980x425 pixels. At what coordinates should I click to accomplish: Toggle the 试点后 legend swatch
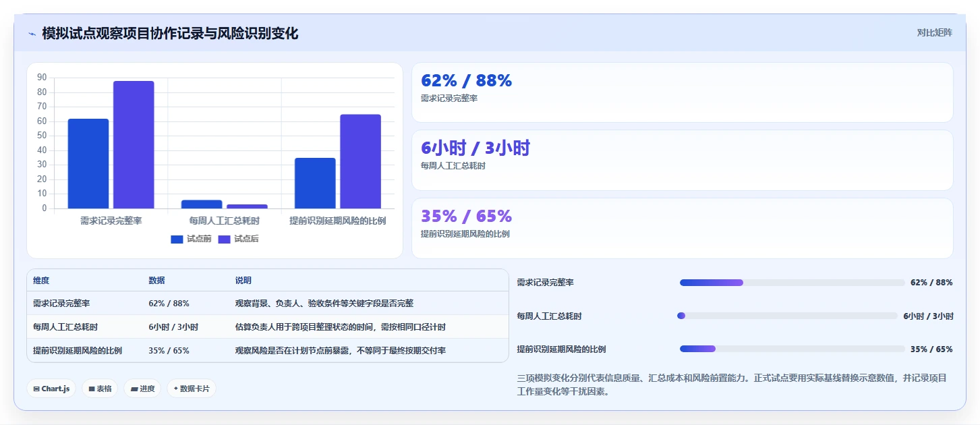click(x=225, y=239)
